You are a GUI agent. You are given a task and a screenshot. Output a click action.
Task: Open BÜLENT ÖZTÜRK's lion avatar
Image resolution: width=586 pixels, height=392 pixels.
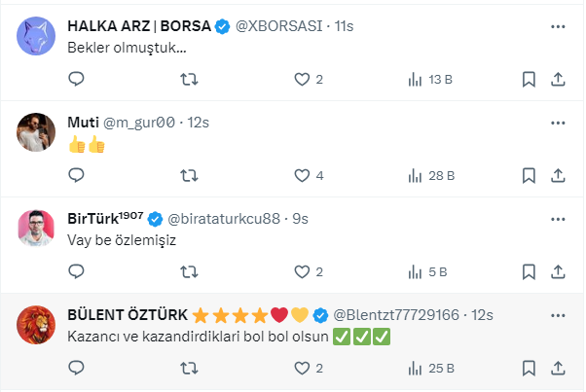click(x=36, y=326)
